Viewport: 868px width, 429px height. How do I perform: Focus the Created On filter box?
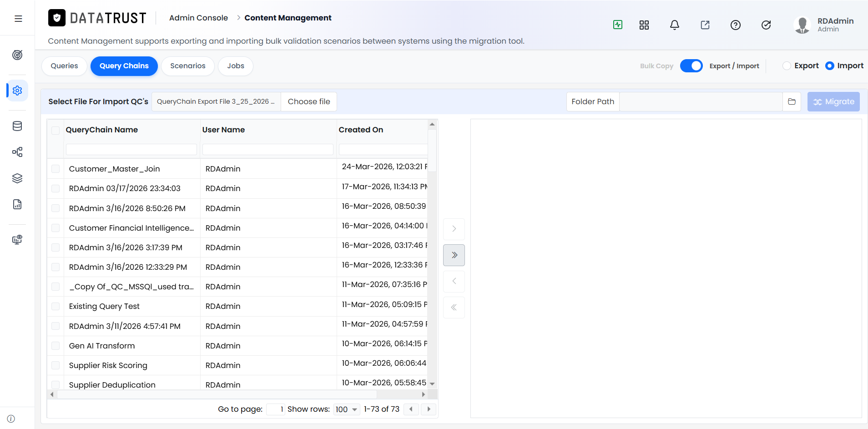(383, 149)
